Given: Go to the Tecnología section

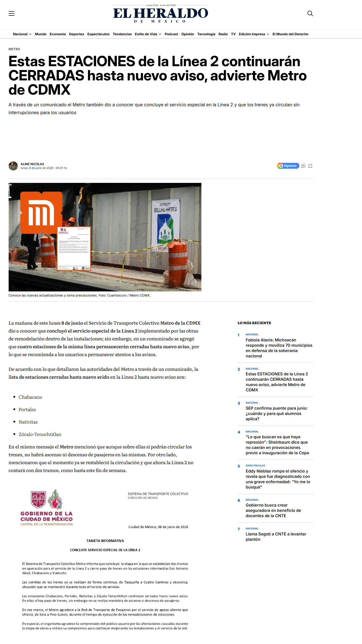Looking at the screenshot, I should (206, 34).
